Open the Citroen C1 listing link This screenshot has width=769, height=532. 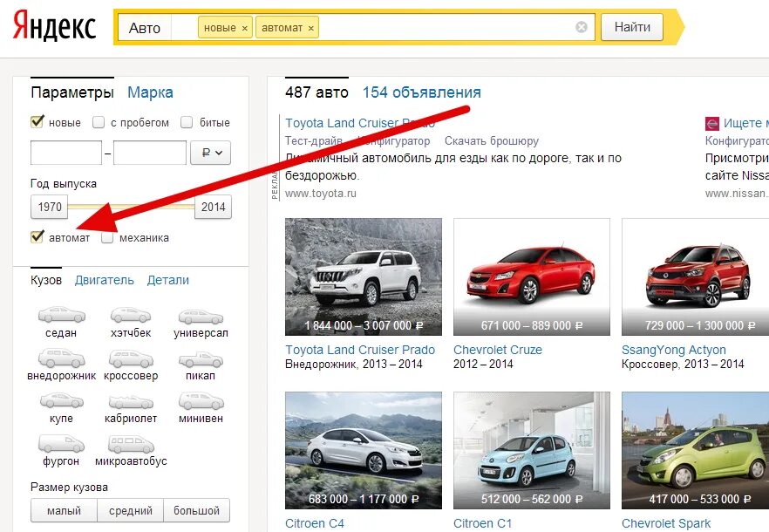pyautogui.click(x=483, y=523)
